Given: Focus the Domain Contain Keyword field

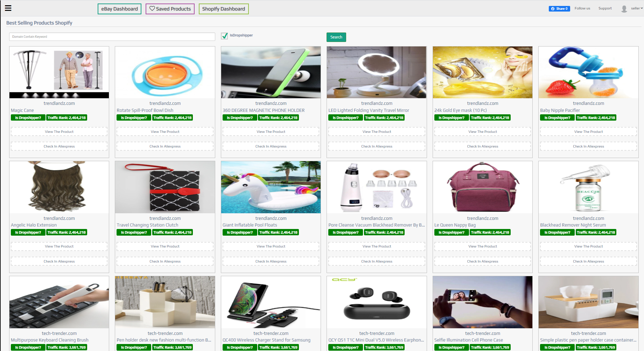Looking at the screenshot, I should 112,37.
